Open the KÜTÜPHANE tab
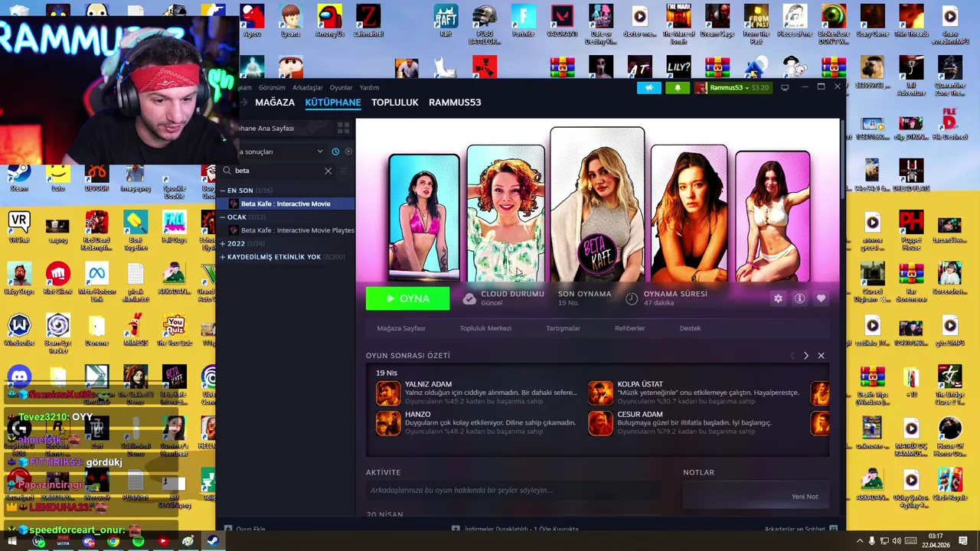 tap(333, 103)
